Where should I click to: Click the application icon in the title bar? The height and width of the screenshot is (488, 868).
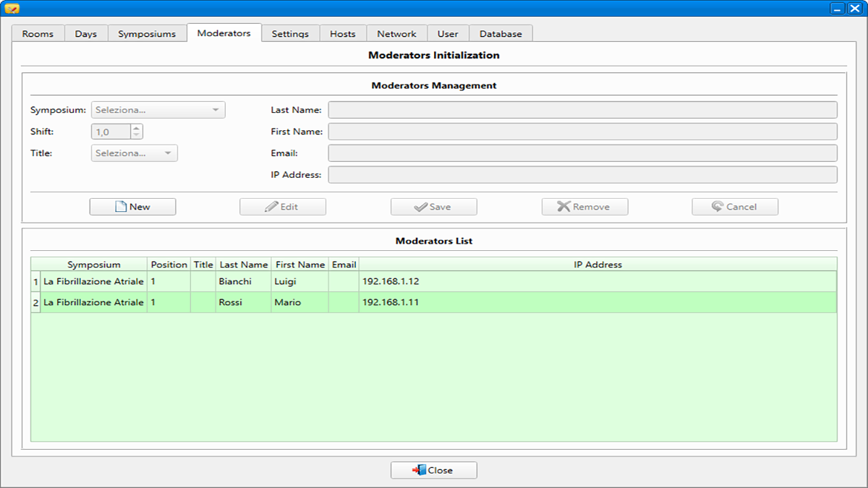click(x=12, y=8)
